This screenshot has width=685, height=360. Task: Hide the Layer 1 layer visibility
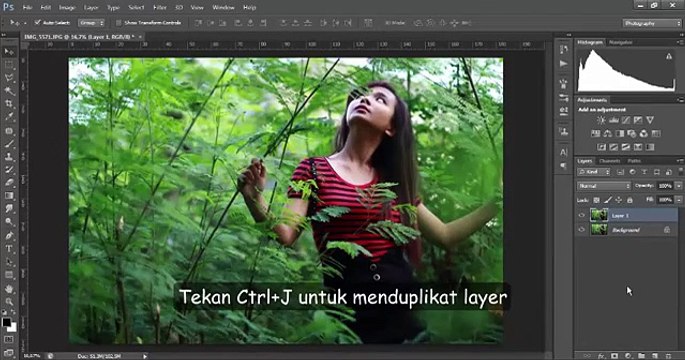[x=581, y=215]
